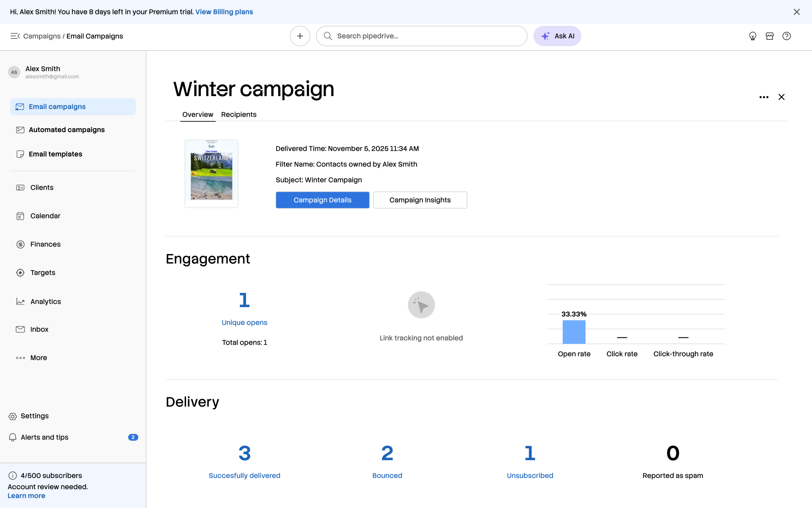The image size is (812, 508).
Task: Click the Switzerland campaign thumbnail
Action: coord(211,173)
